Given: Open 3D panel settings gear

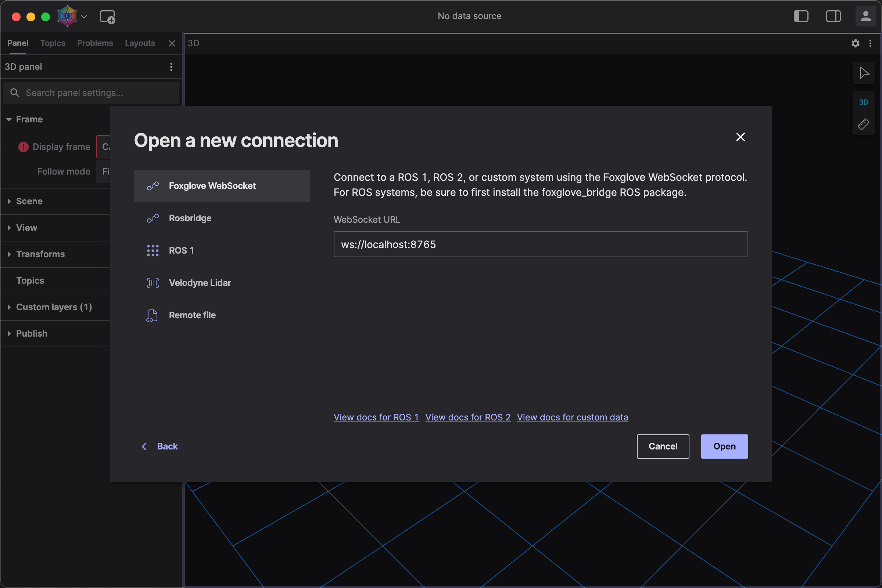Looking at the screenshot, I should pyautogui.click(x=856, y=43).
